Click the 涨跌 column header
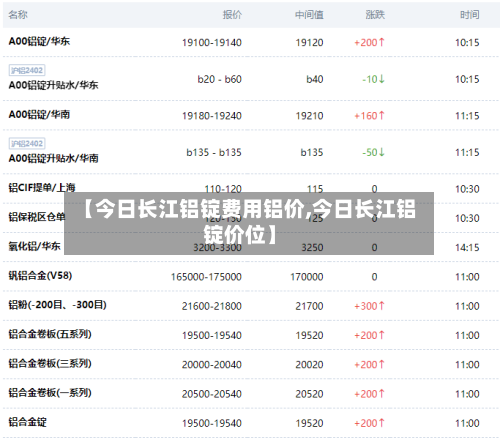Screen dimensions: 500x448 (375, 15)
